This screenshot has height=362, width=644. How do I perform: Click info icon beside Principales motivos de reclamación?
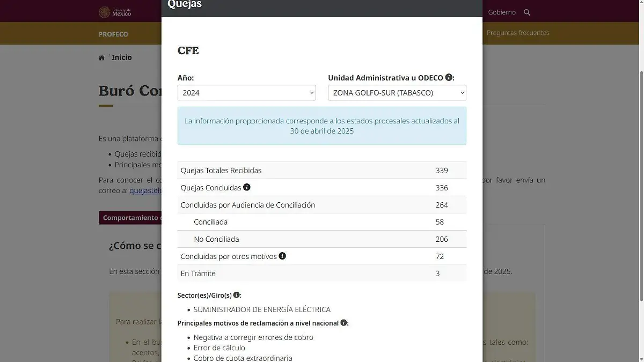tap(344, 323)
